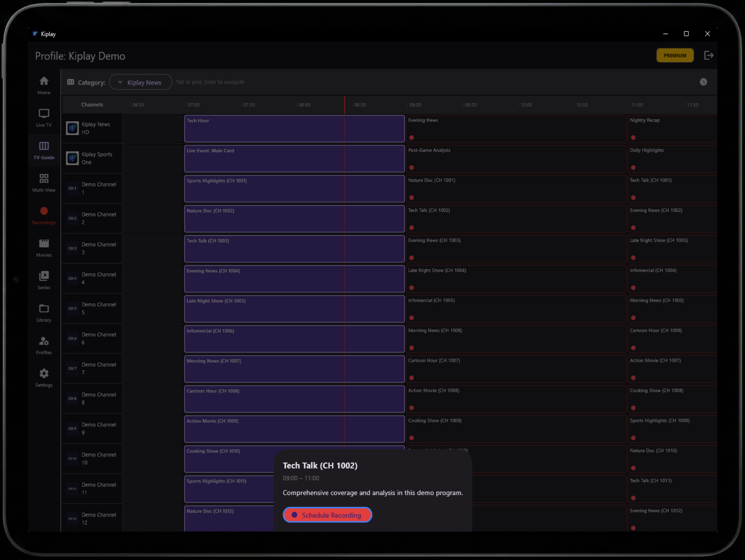Open Multi-View mode
745x560 pixels.
[43, 183]
